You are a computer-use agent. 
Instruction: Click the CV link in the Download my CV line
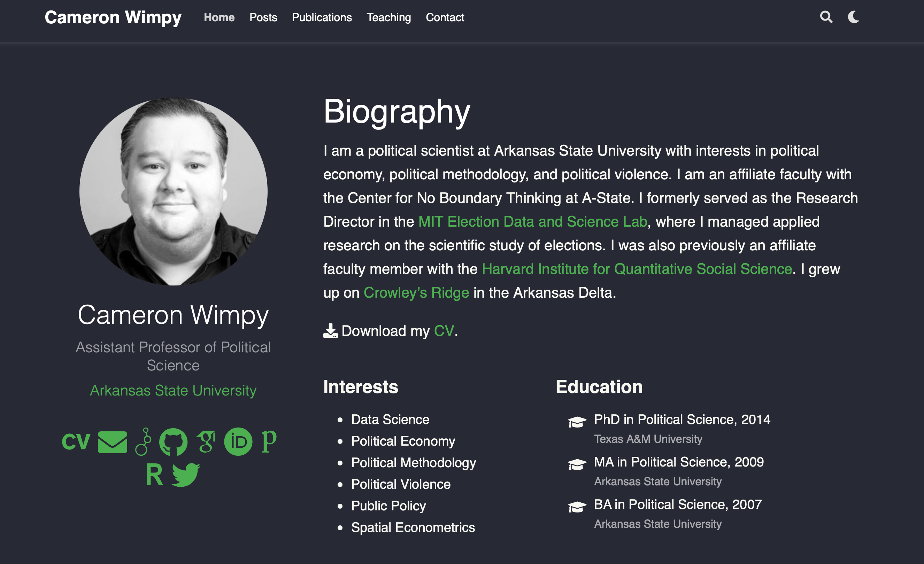coord(444,331)
